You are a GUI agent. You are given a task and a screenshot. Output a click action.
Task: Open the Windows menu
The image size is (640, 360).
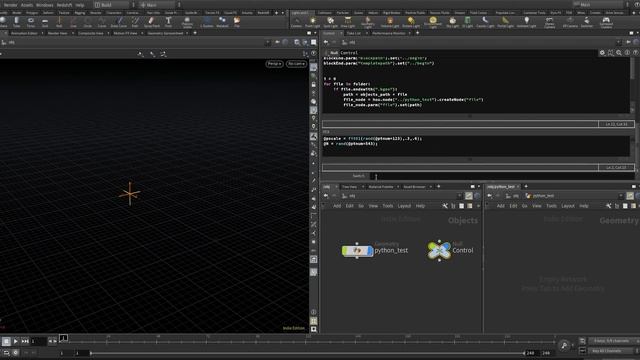click(x=45, y=5)
